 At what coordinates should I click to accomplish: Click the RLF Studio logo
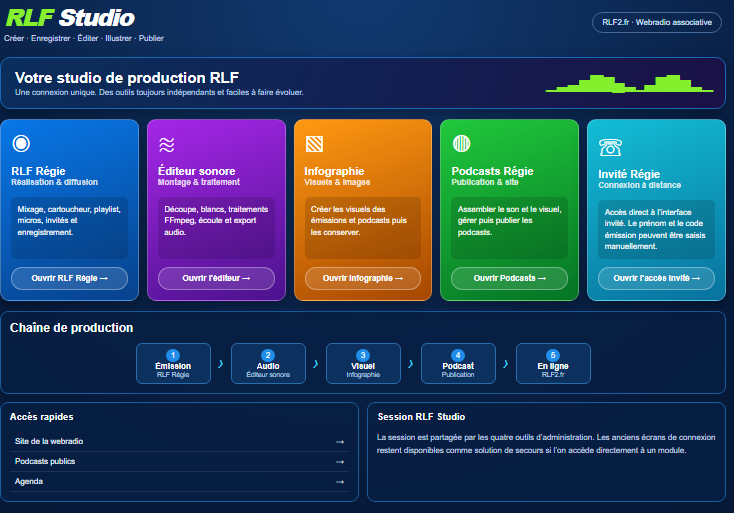pos(70,18)
